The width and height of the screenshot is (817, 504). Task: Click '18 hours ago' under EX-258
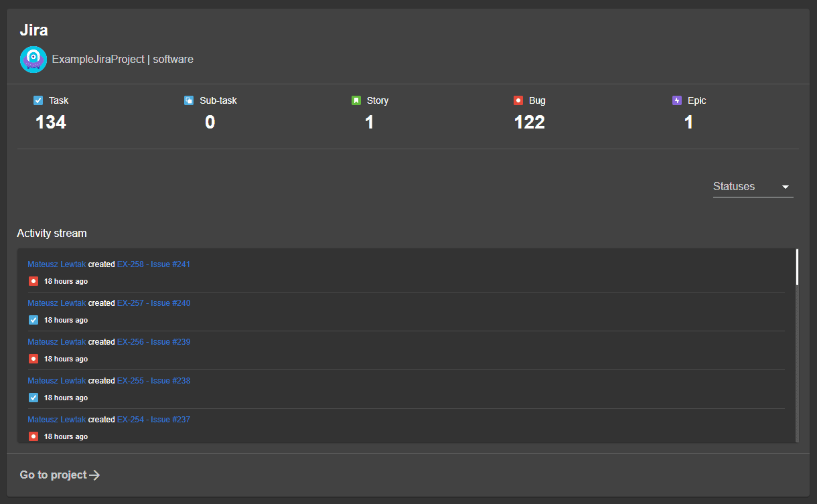(x=66, y=281)
